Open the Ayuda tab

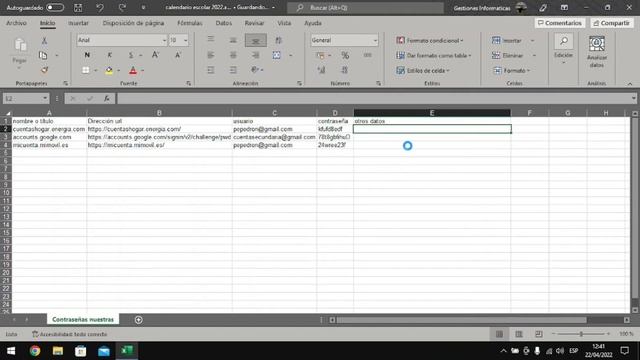[x=313, y=23]
